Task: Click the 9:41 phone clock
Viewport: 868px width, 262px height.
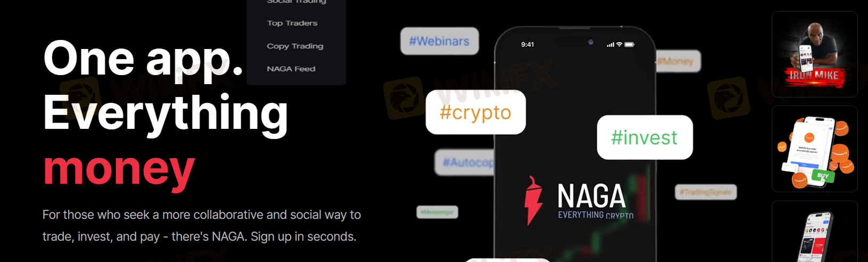Action: click(x=527, y=45)
